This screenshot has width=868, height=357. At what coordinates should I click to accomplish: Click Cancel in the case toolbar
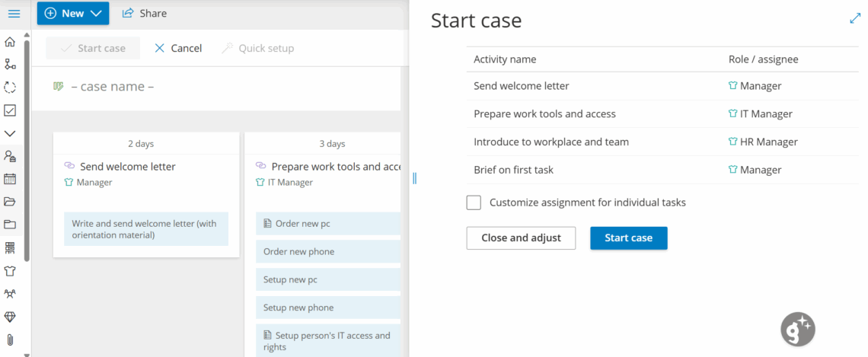click(x=178, y=48)
